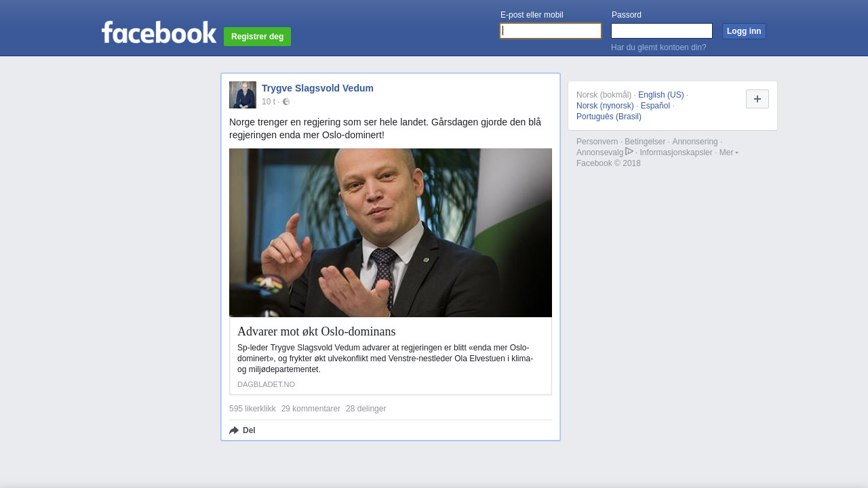Click the 10 t timestamp link

click(269, 102)
